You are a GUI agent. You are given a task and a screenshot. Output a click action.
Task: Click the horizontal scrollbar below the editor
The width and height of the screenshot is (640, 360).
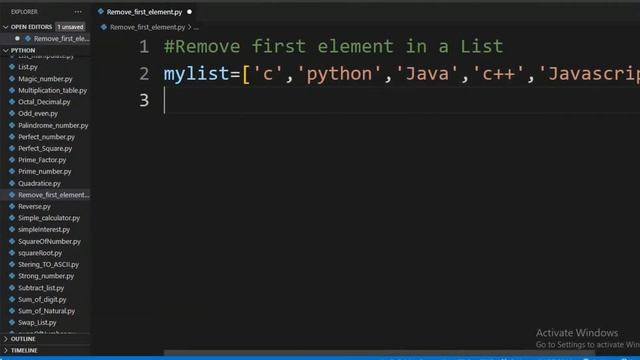(380, 352)
